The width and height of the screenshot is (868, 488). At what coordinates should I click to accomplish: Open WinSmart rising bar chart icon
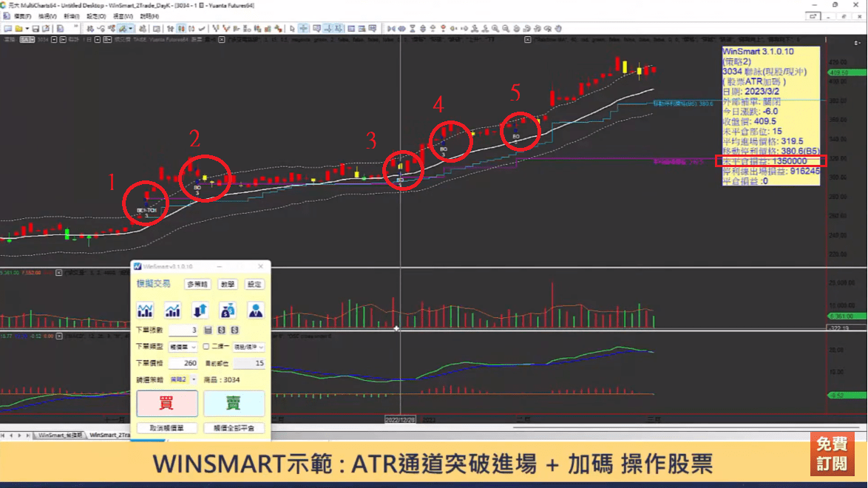click(x=173, y=311)
